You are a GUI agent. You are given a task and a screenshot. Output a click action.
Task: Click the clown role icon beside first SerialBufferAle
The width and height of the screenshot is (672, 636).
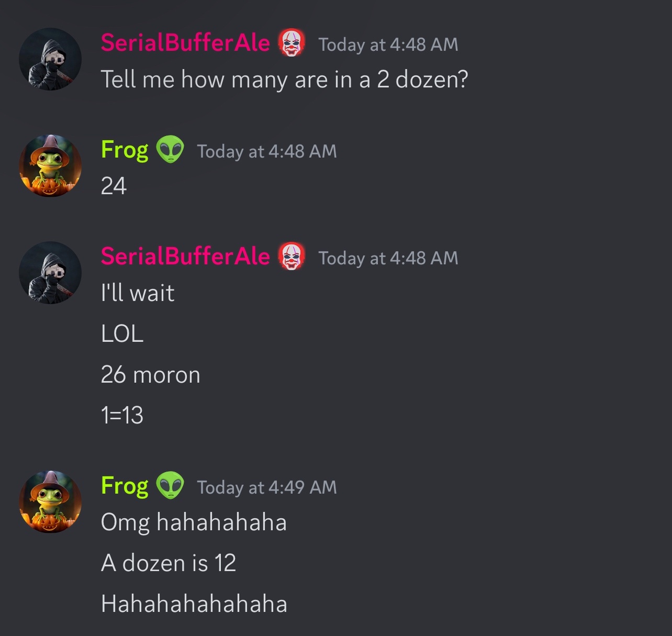click(292, 43)
